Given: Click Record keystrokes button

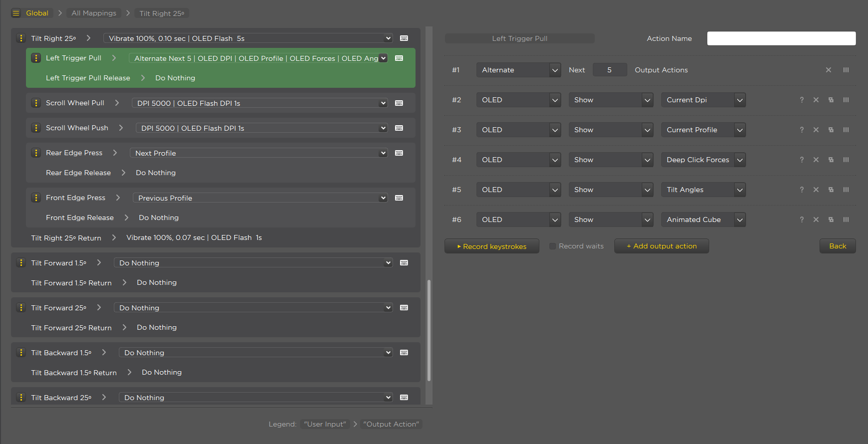Looking at the screenshot, I should click(x=492, y=246).
